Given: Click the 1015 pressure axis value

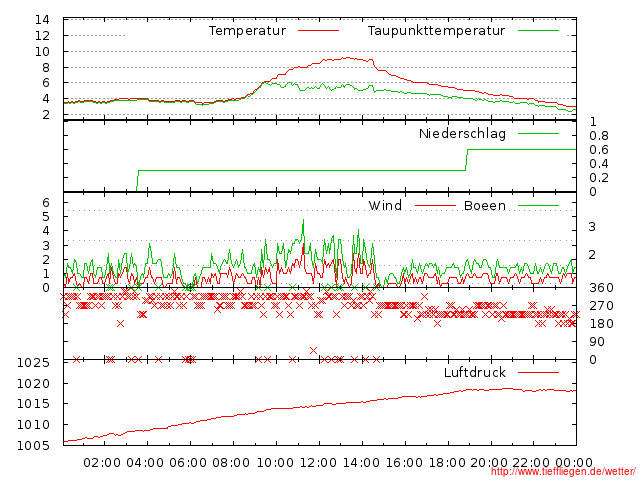Looking at the screenshot, I should [33, 404].
